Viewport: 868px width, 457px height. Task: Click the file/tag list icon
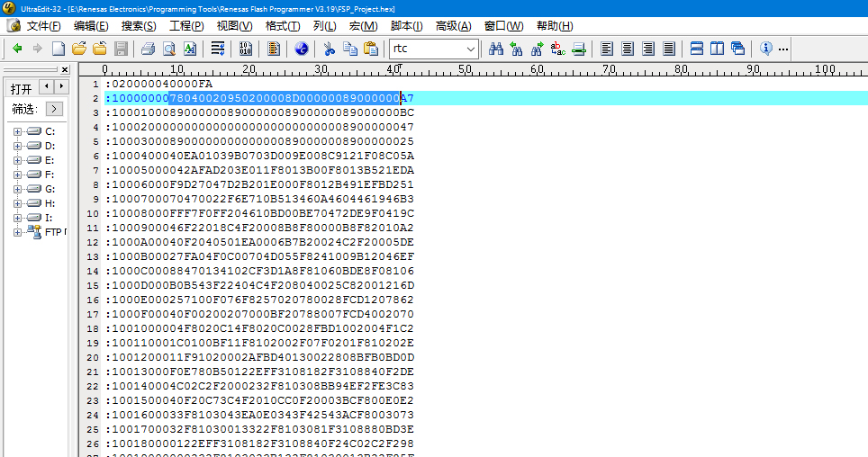pyautogui.click(x=274, y=49)
